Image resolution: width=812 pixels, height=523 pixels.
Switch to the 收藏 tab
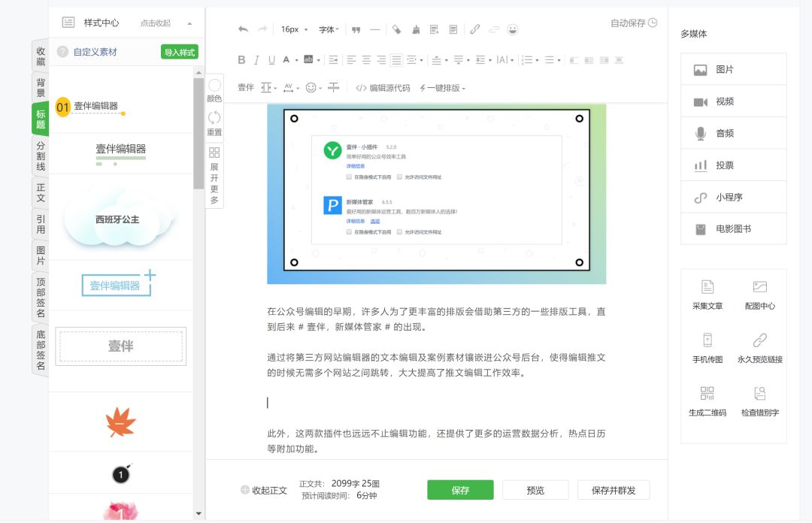41,56
